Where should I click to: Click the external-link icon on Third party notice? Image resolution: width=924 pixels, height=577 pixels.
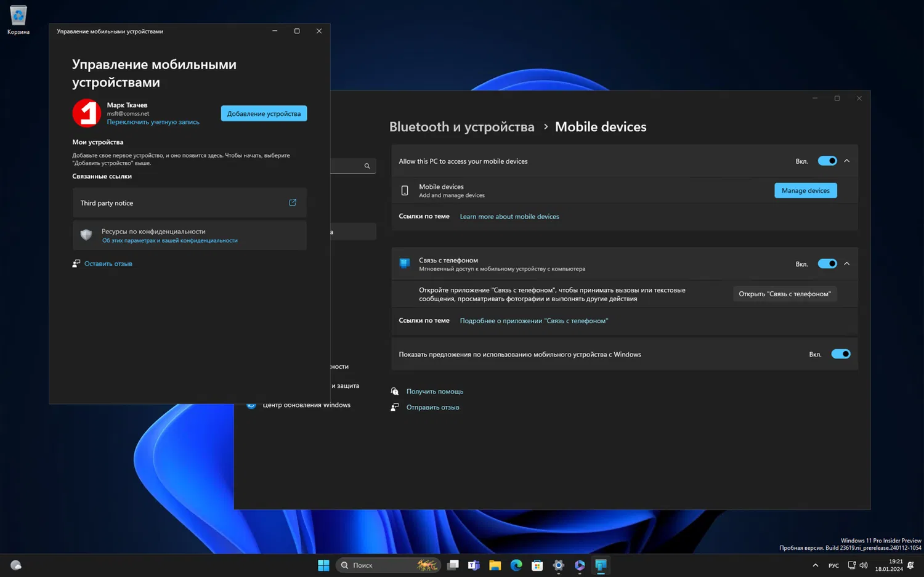click(293, 203)
